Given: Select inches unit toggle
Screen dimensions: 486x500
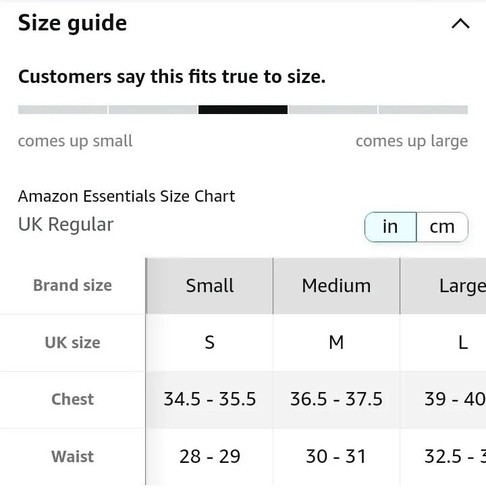Looking at the screenshot, I should [x=390, y=227].
